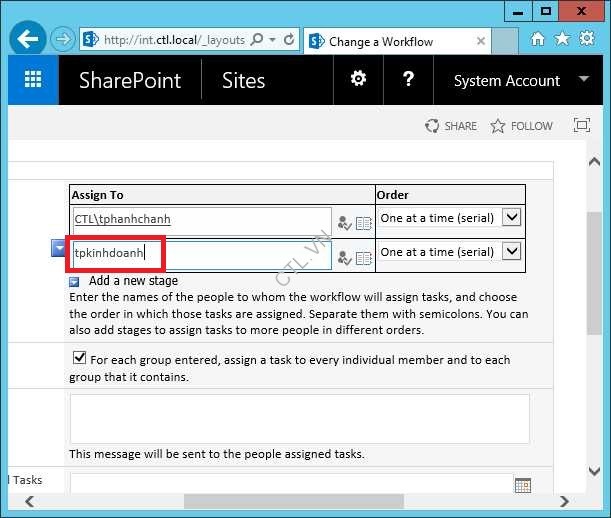Select the Change a Workflow browser tab

[380, 41]
